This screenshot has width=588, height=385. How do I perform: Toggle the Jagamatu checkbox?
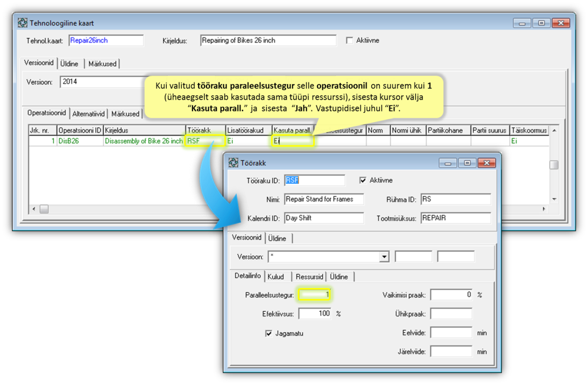click(x=268, y=333)
